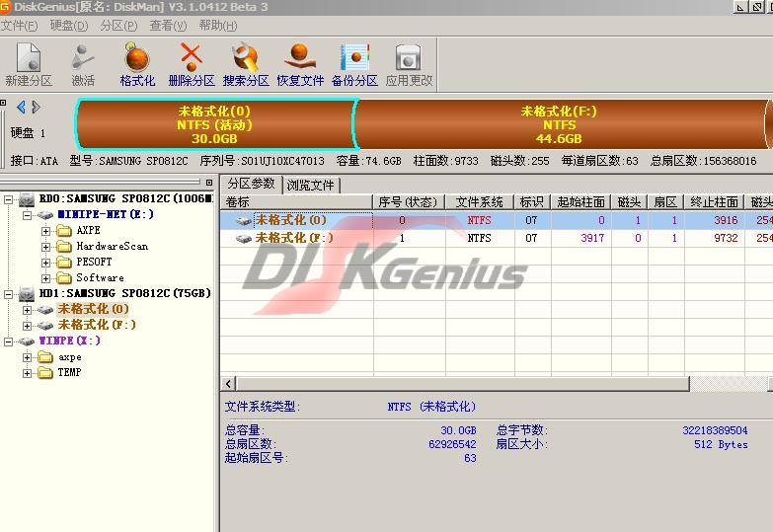773x532 pixels.
Task: Open the 硬盘(D) menu
Action: pyautogui.click(x=69, y=25)
